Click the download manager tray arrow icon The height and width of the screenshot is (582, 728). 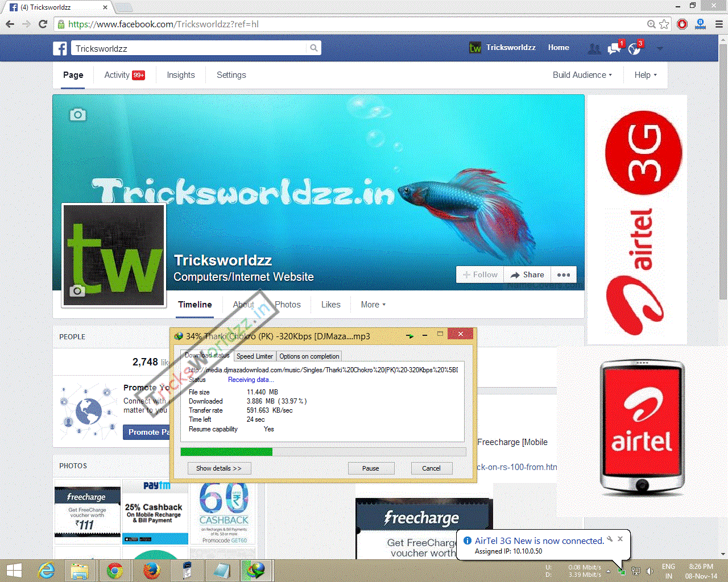point(409,336)
